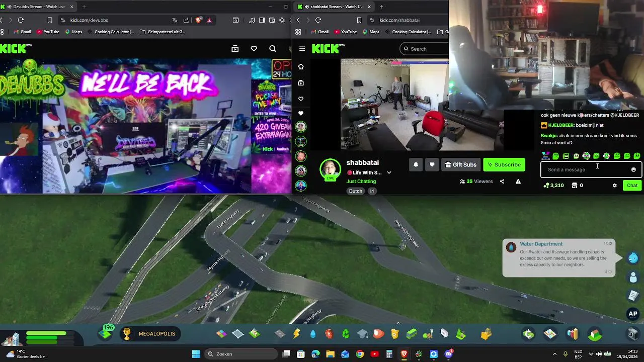This screenshot has height=362, width=644.
Task: Toggle notification bell for shabbatai
Action: (x=416, y=165)
